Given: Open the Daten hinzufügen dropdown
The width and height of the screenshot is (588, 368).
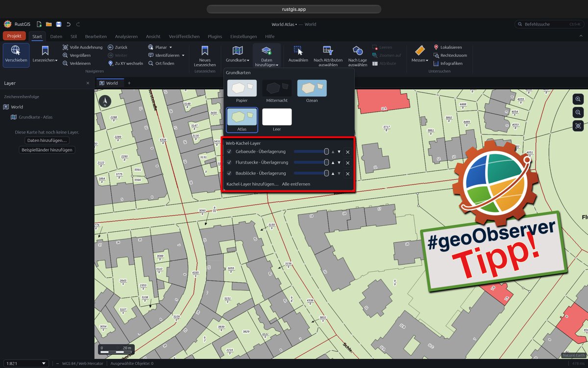Looking at the screenshot, I should (267, 55).
